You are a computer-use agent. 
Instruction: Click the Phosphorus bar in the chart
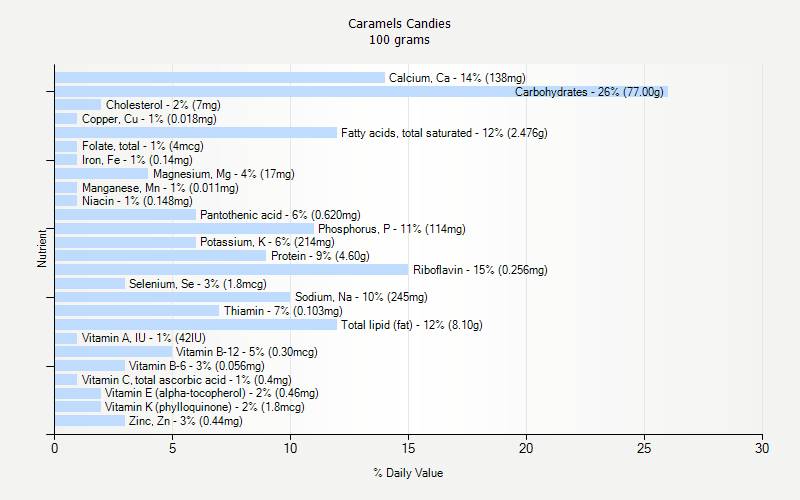pos(185,229)
